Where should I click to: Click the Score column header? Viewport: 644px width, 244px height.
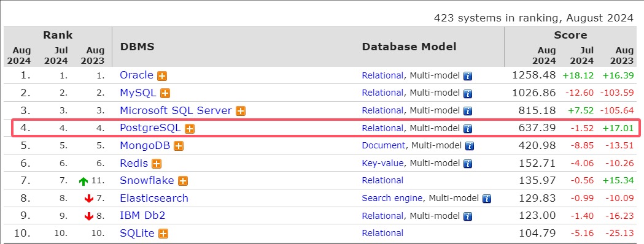point(570,36)
